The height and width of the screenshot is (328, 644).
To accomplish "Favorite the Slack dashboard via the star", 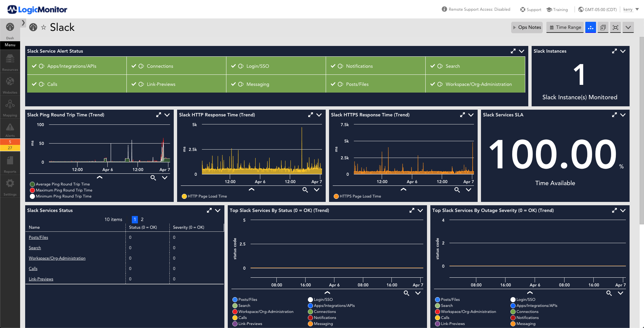I will point(44,28).
